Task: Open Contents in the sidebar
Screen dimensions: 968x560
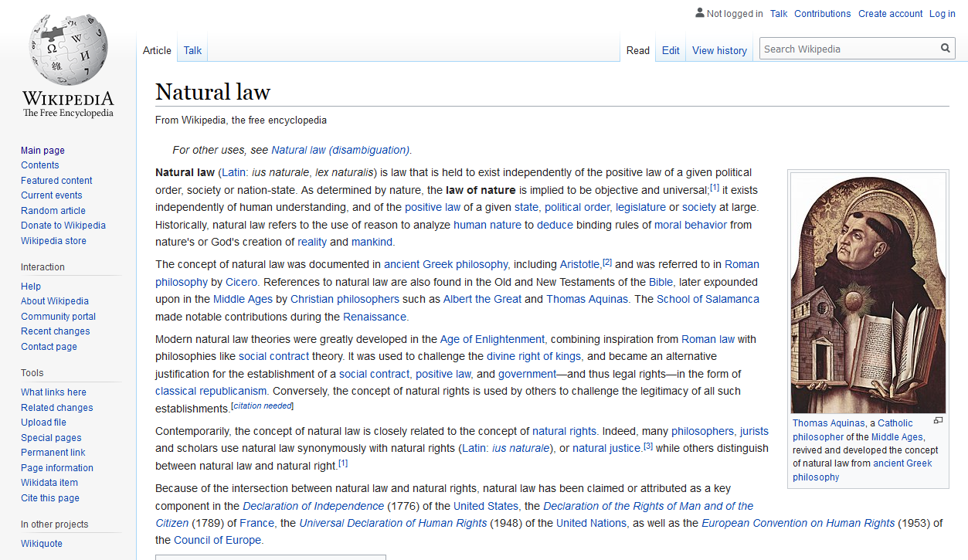Action: (x=39, y=165)
